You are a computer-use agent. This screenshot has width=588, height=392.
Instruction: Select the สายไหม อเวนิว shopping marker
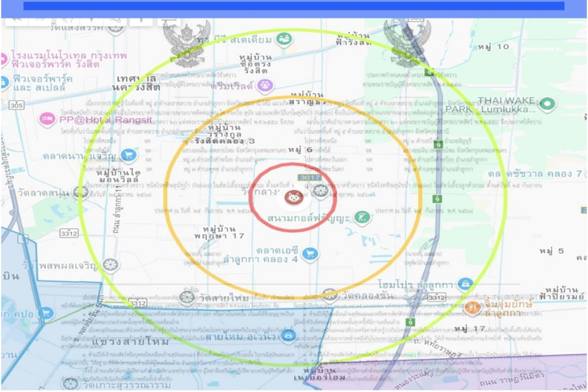coord(288,337)
